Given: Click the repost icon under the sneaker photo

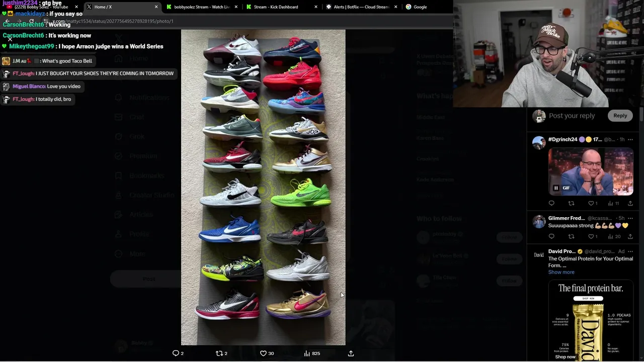Looking at the screenshot, I should tap(219, 353).
